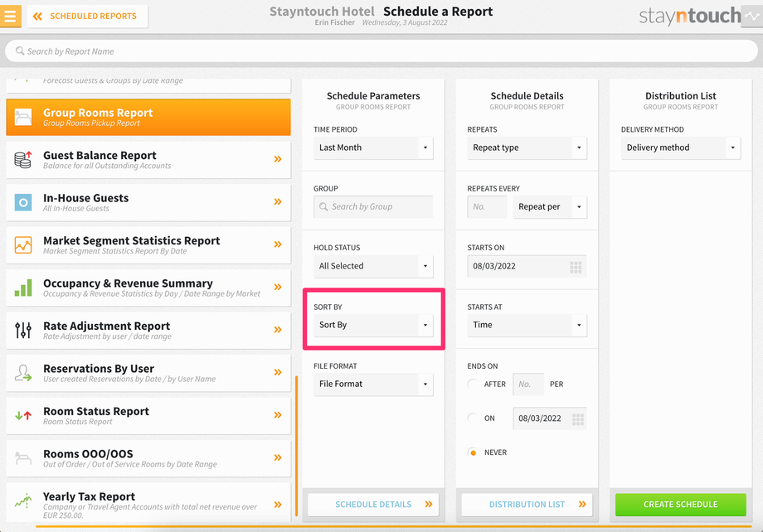Select Occupancy & Revenue Summary report
The width and height of the screenshot is (763, 532).
[148, 288]
